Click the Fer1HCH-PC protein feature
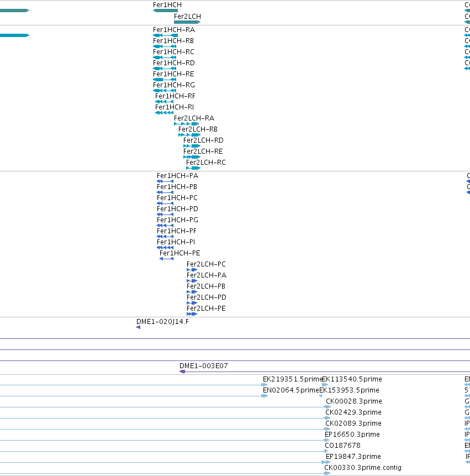Image resolution: width=470 pixels, height=476 pixels. coord(165,203)
